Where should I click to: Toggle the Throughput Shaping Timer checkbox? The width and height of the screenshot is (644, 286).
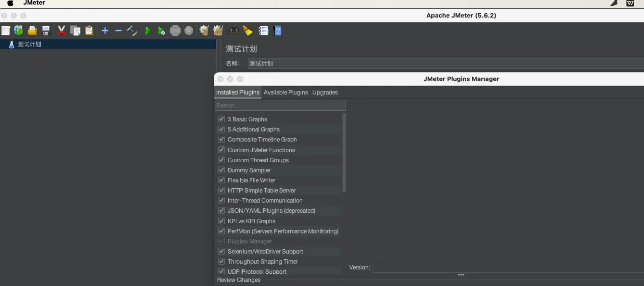tap(221, 262)
